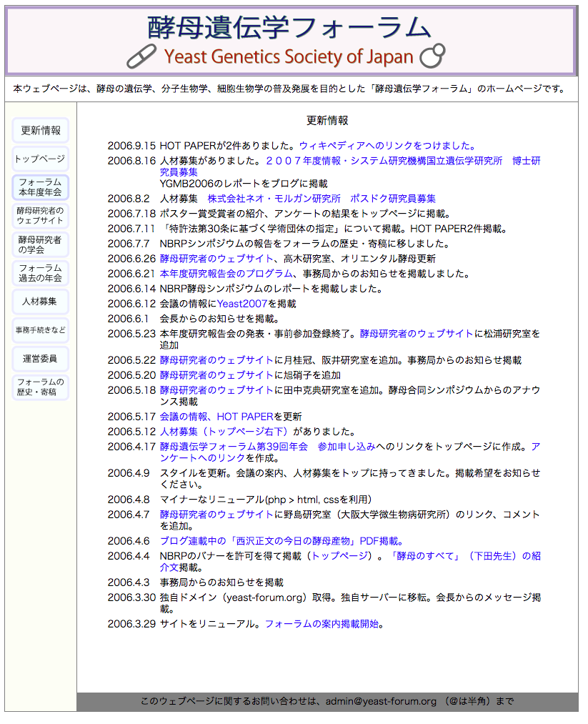Select フォーラム過去の年会 in the sidebar
588x724 pixels.
click(41, 273)
